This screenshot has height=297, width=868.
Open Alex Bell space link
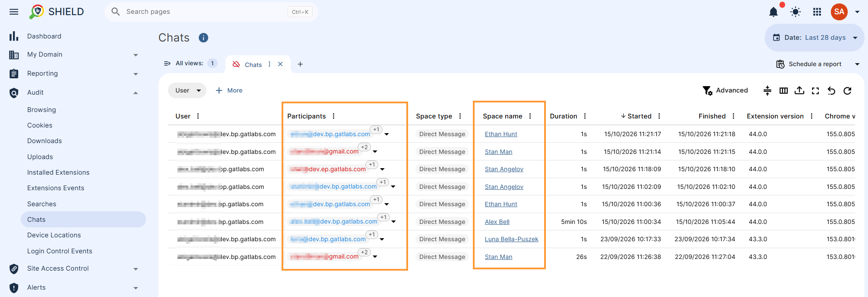pos(497,222)
